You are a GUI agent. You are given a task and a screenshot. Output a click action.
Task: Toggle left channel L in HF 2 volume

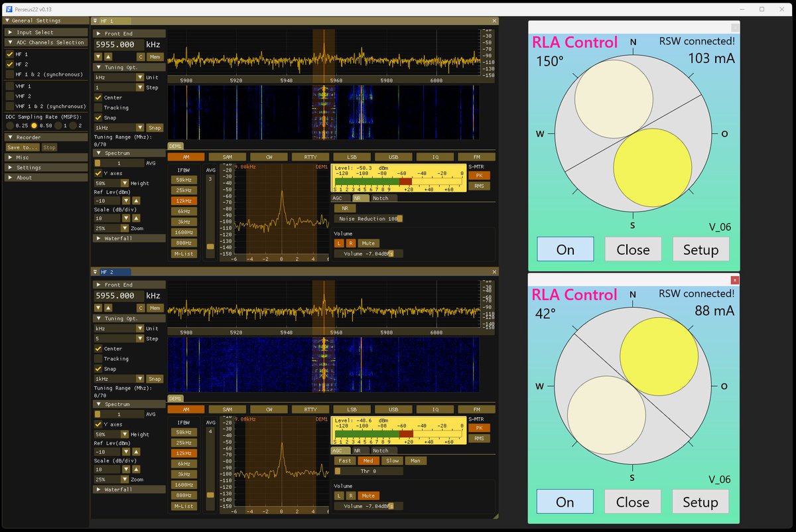pyautogui.click(x=339, y=496)
